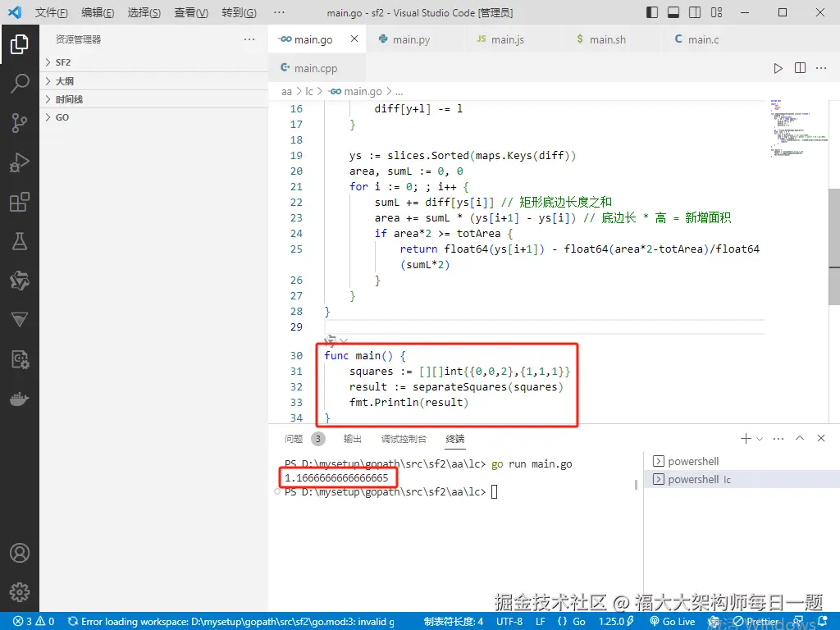Expand the SF2 folder section

click(153, 62)
